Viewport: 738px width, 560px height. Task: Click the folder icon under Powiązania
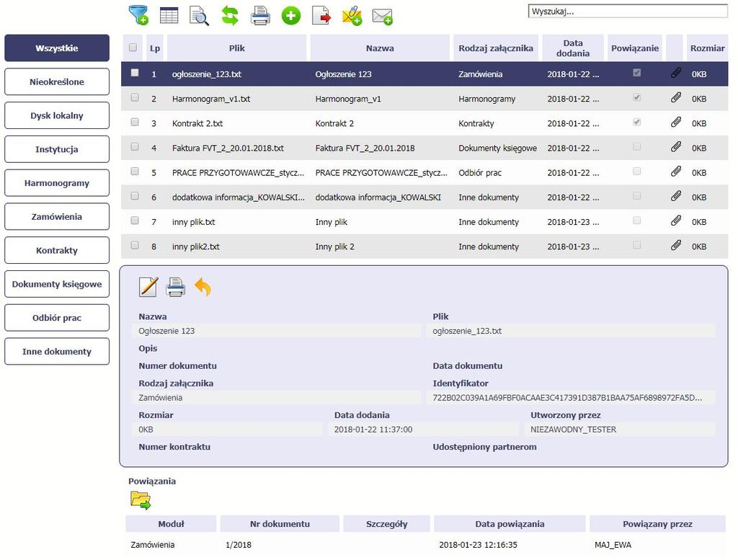pyautogui.click(x=141, y=500)
